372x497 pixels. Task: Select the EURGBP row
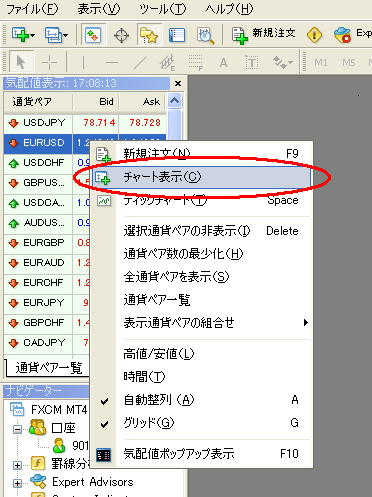[47, 243]
